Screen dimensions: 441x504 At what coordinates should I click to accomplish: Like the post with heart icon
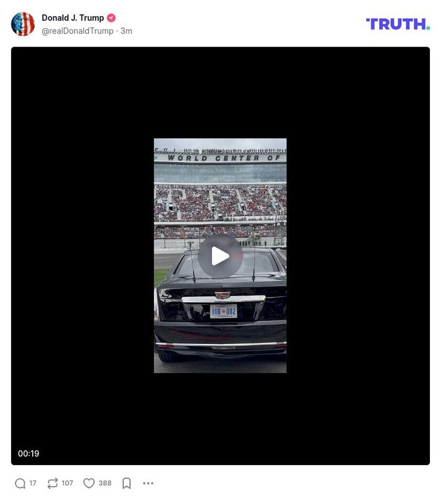pyautogui.click(x=89, y=483)
